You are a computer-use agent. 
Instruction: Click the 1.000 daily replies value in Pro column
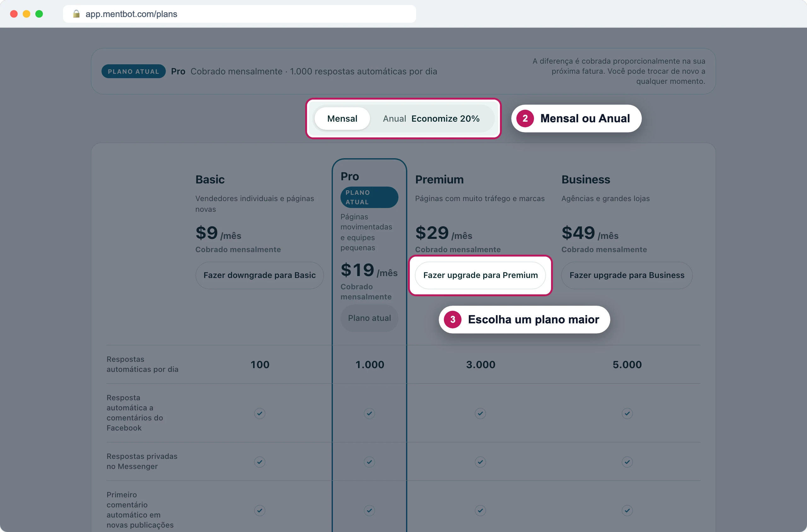369,364
